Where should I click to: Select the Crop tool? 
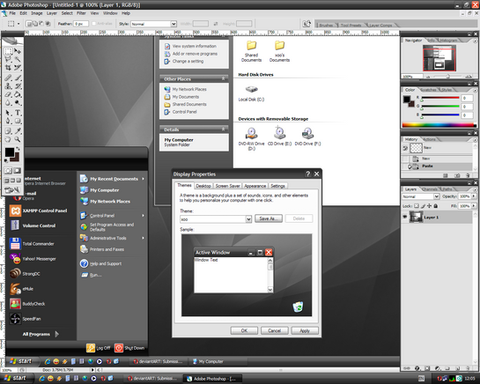point(8,68)
